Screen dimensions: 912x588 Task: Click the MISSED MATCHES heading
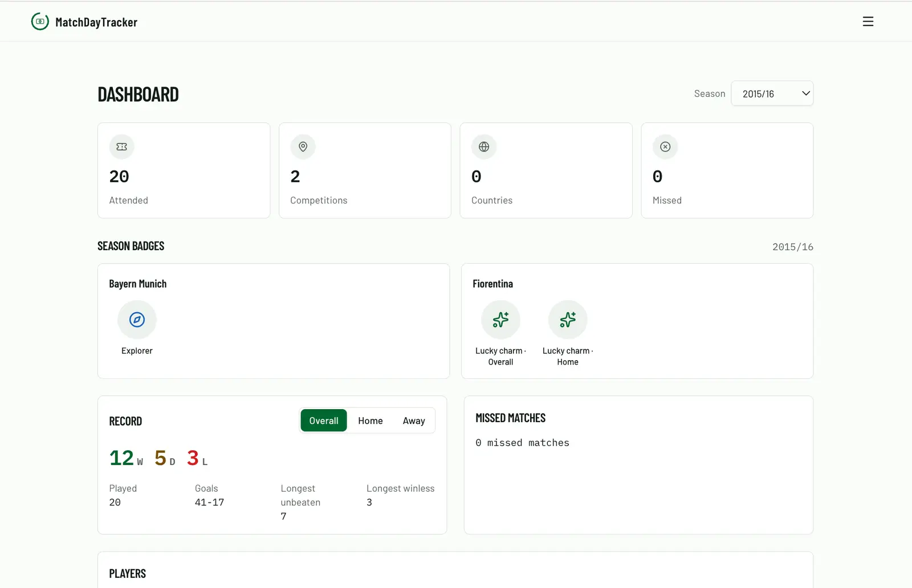click(511, 418)
